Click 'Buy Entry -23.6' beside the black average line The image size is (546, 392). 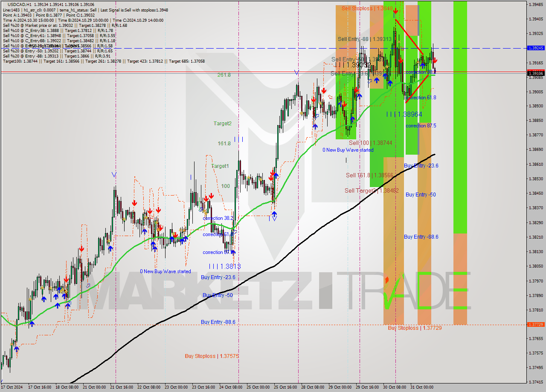pos(421,166)
